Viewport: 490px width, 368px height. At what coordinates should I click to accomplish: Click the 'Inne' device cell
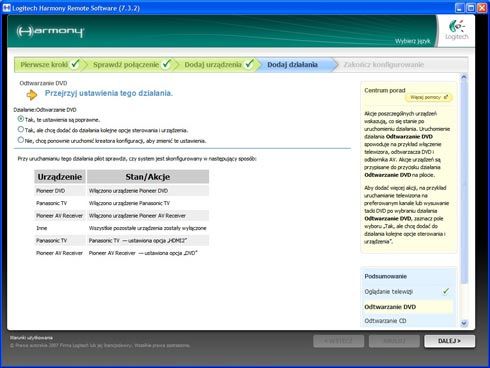tap(60, 228)
